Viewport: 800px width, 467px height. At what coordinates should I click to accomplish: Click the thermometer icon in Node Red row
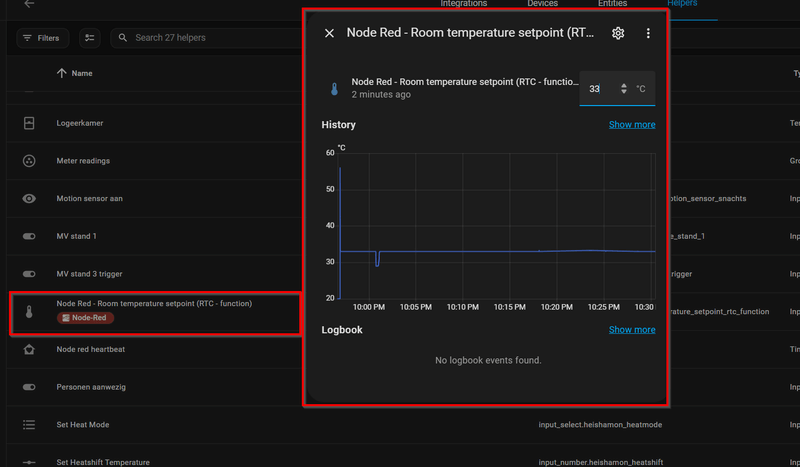click(29, 312)
